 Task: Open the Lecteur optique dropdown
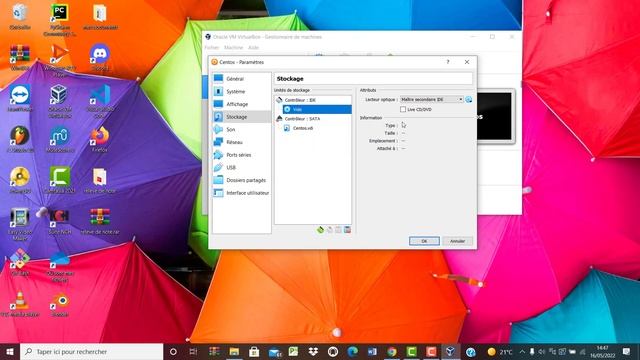click(431, 100)
